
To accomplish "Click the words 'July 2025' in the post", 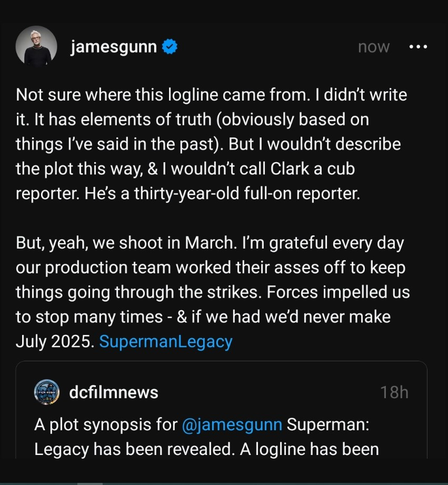I will tap(55, 342).
